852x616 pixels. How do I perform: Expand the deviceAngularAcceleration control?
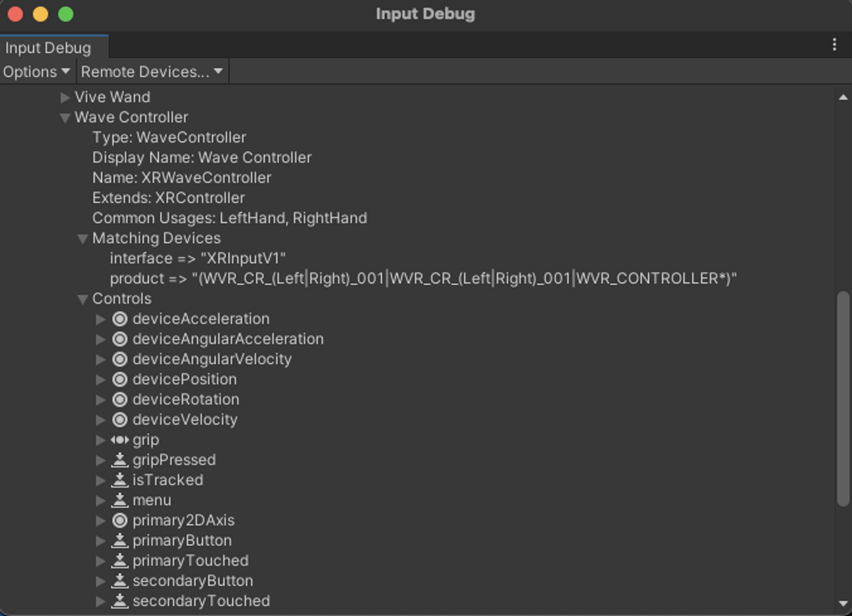pos(101,339)
